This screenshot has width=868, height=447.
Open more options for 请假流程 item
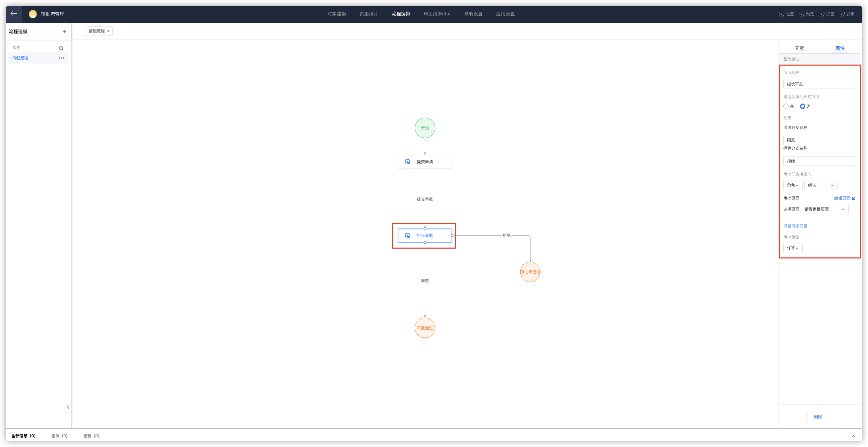[x=61, y=58]
